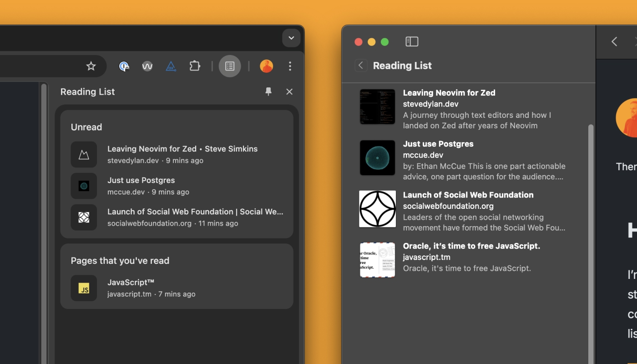Click Safari's green zoom traffic light
Screen dimensions: 637x364
pos(384,41)
